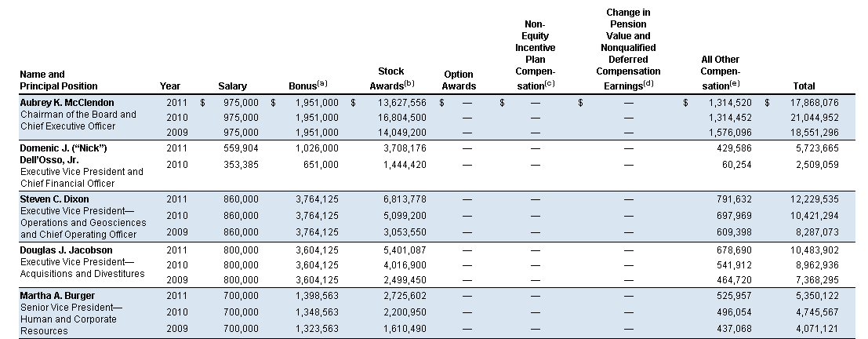Select the Salary column header
The image size is (868, 339).
pyautogui.click(x=233, y=86)
